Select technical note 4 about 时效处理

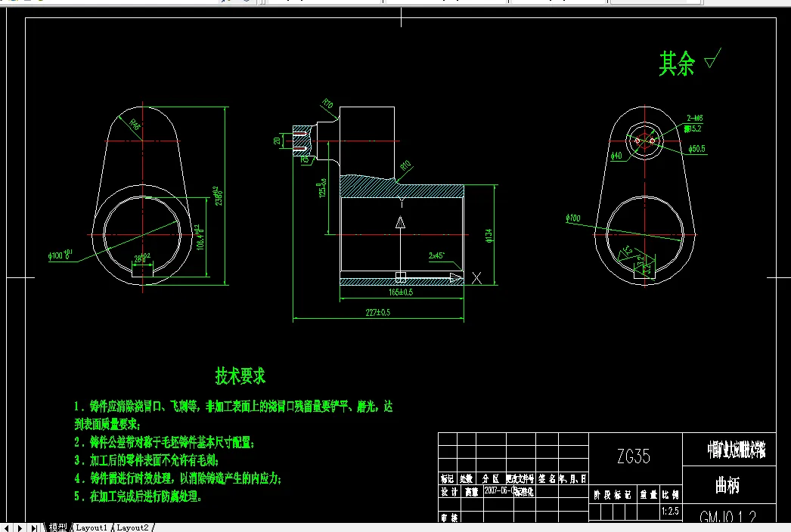coord(178,478)
